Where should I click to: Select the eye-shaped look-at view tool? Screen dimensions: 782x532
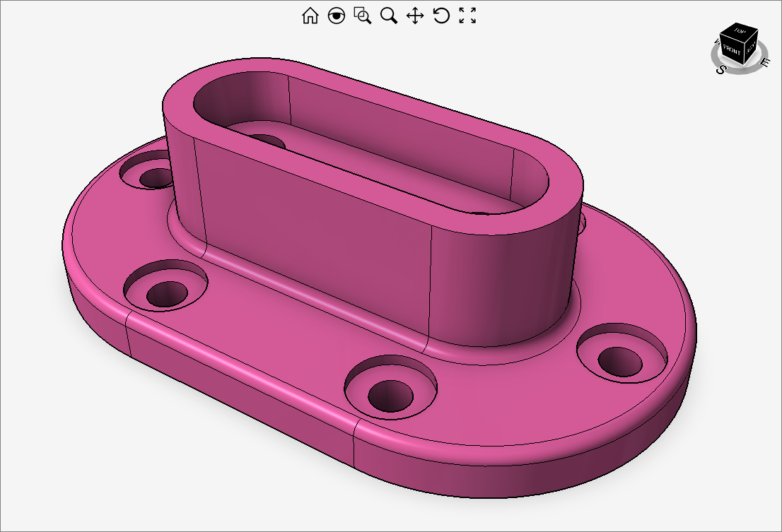[x=337, y=16]
